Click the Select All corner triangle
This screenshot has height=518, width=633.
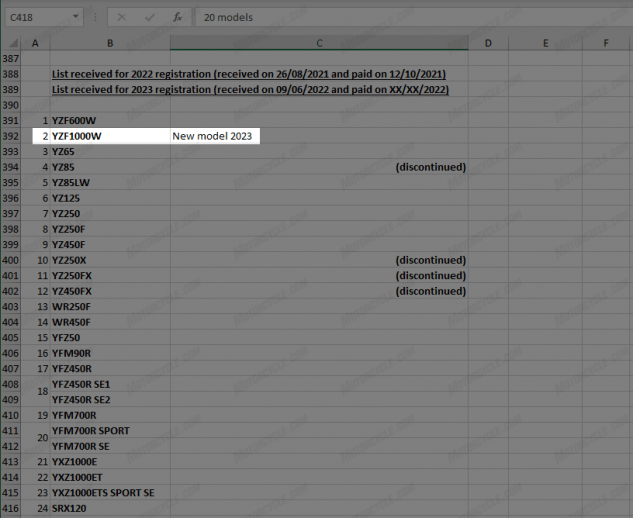(12, 43)
